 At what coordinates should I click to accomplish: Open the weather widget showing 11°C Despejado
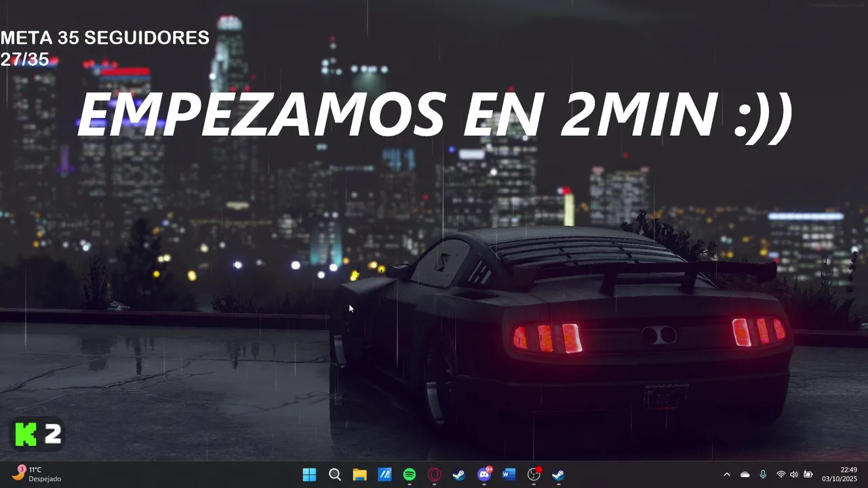(37, 474)
